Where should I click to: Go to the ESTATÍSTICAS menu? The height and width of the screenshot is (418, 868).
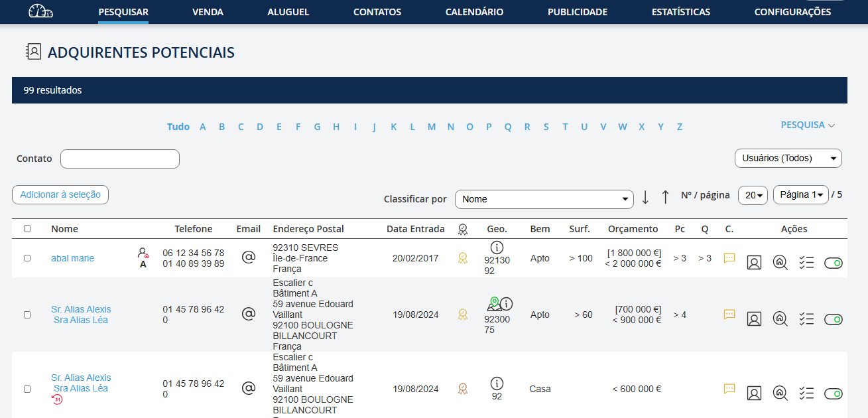(681, 12)
